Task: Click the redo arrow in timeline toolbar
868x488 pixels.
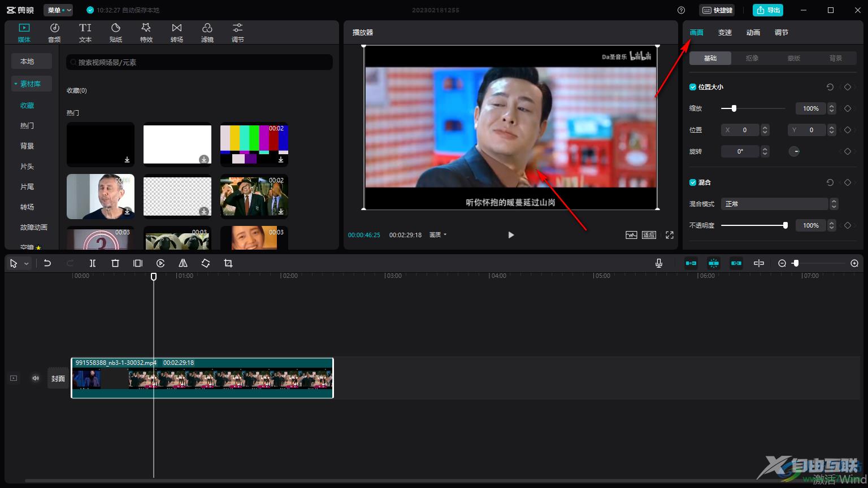Action: point(70,263)
